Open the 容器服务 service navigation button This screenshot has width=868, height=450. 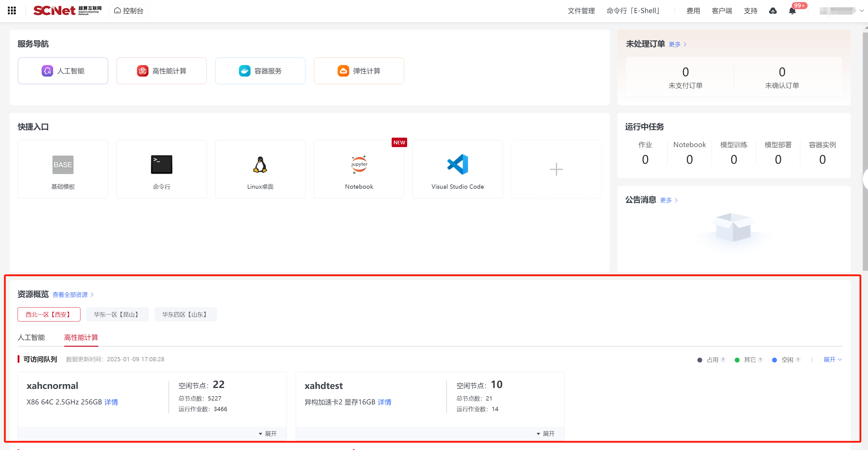pos(260,71)
